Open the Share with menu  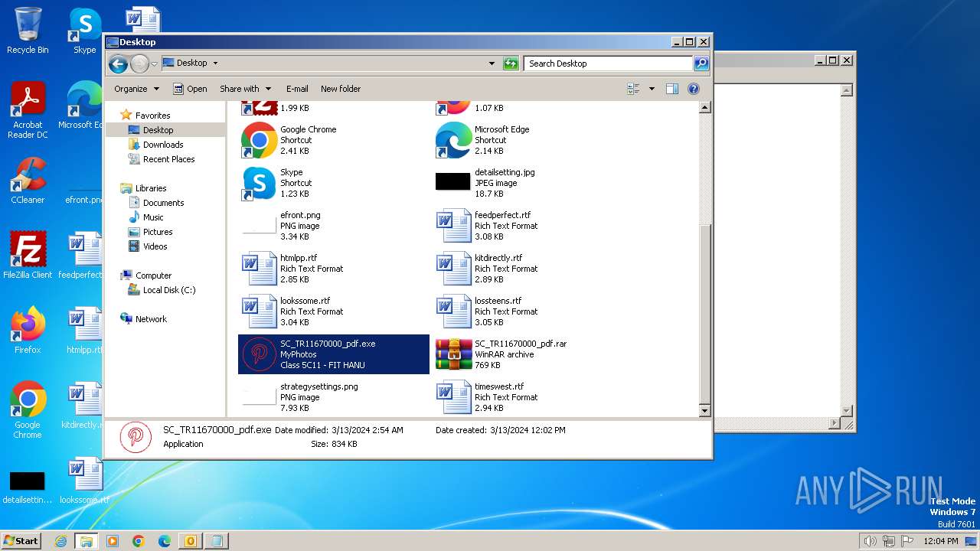[x=245, y=89]
